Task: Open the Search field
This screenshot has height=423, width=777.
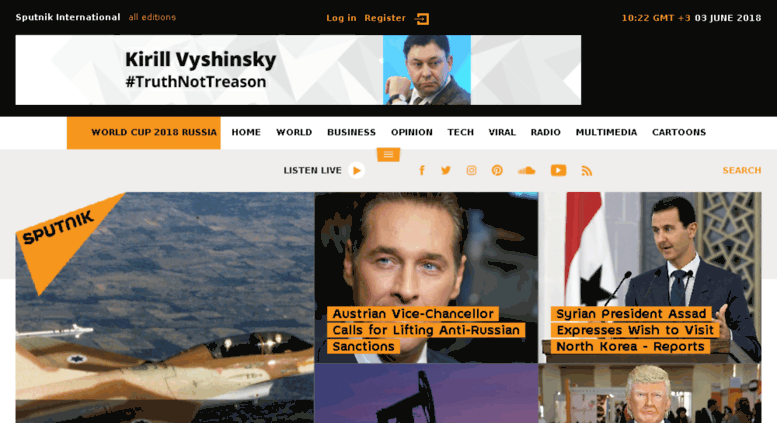Action: tap(741, 170)
